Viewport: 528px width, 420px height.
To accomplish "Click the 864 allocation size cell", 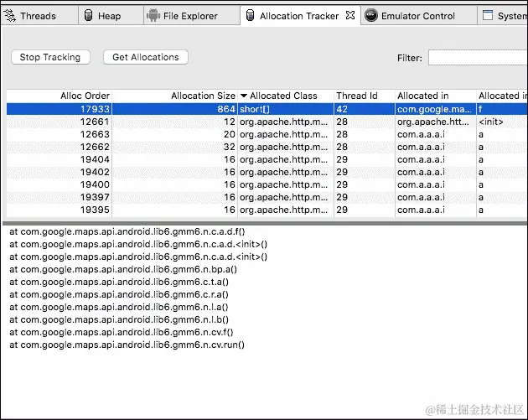I will pyautogui.click(x=175, y=109).
